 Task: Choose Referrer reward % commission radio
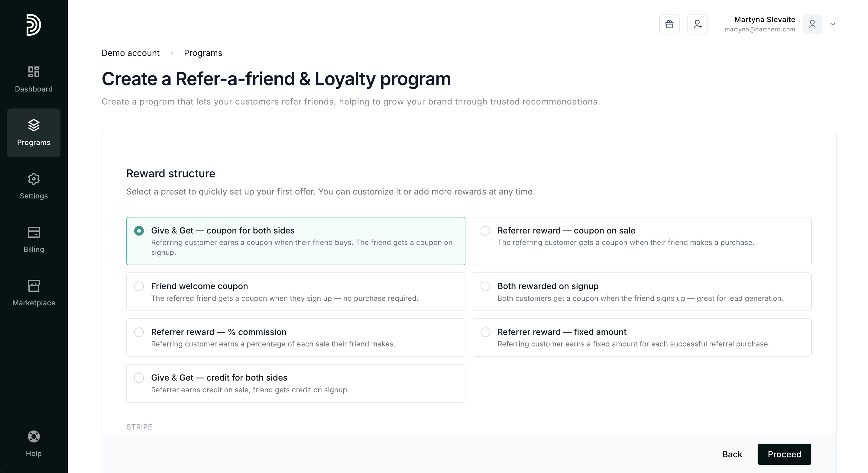coord(139,332)
